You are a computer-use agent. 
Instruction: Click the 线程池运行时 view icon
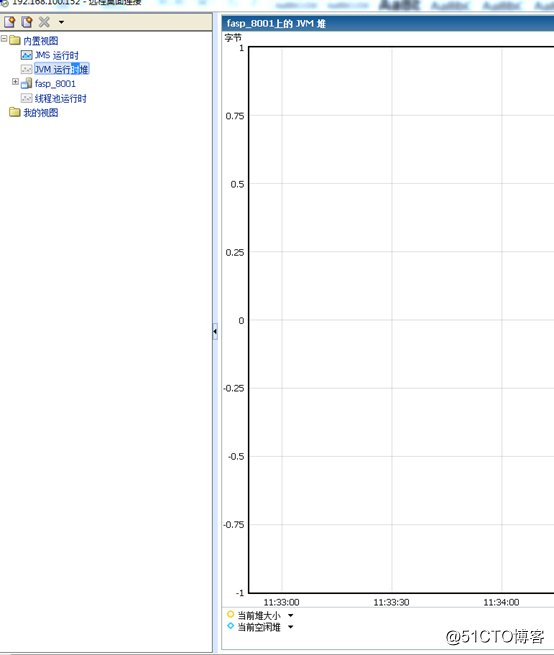point(26,98)
